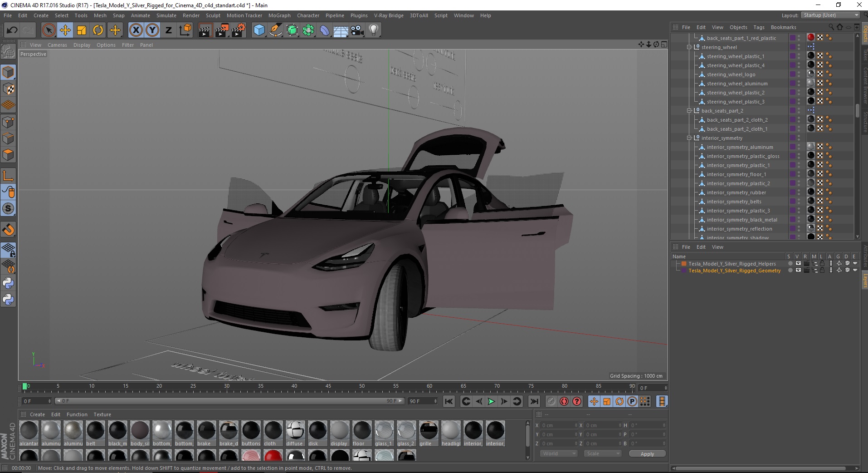
Task: Collapse the back_seats_part_2 tree group
Action: pyautogui.click(x=689, y=111)
